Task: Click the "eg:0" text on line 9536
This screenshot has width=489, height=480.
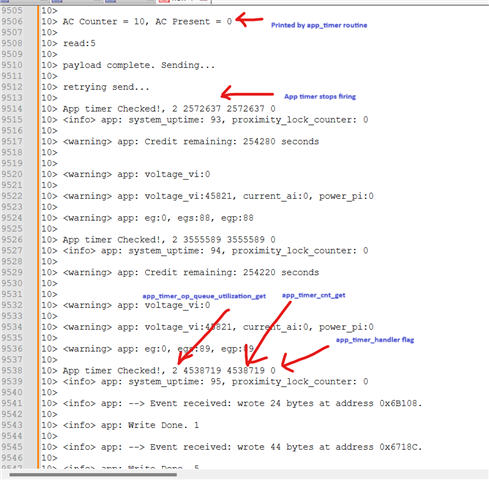Action: tap(155, 349)
